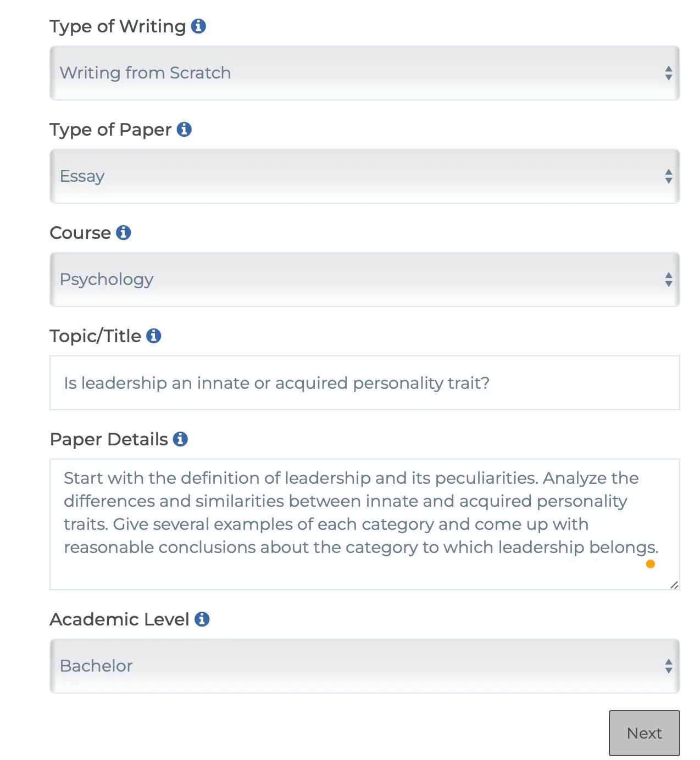
Task: Click the orange dot in Paper Details box
Action: point(651,564)
